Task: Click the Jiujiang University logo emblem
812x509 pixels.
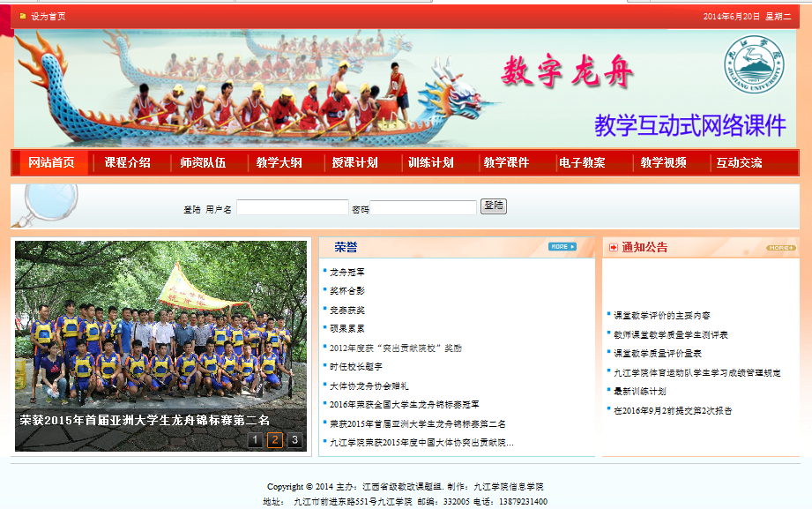Action: click(x=754, y=68)
